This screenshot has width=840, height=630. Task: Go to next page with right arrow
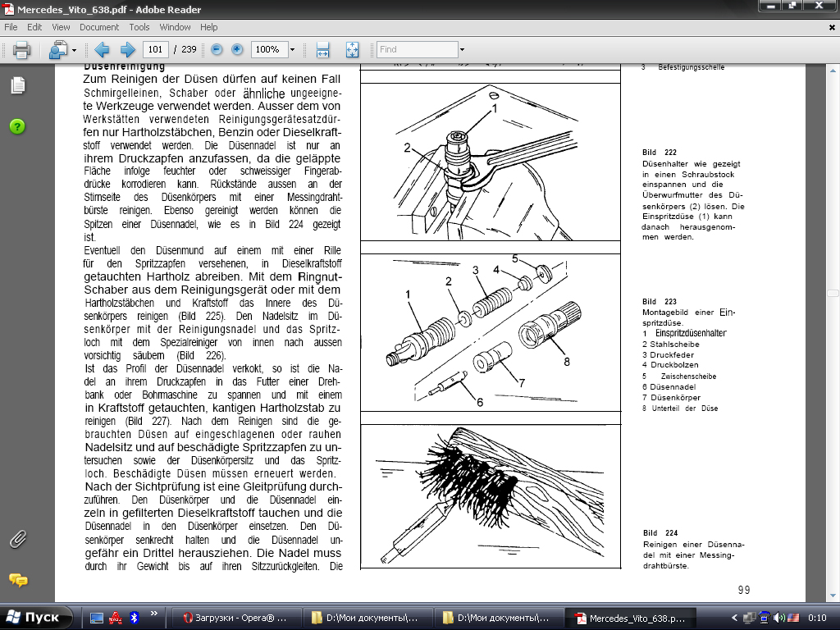(x=127, y=50)
